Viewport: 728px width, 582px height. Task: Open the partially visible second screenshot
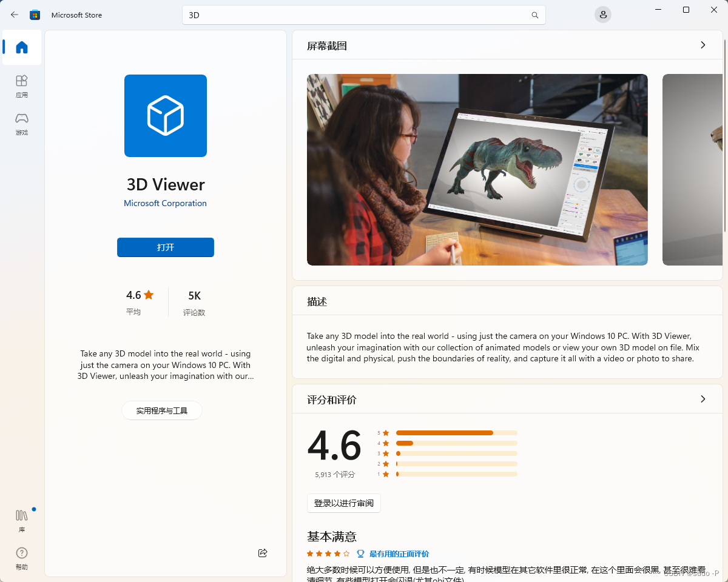[692, 170]
